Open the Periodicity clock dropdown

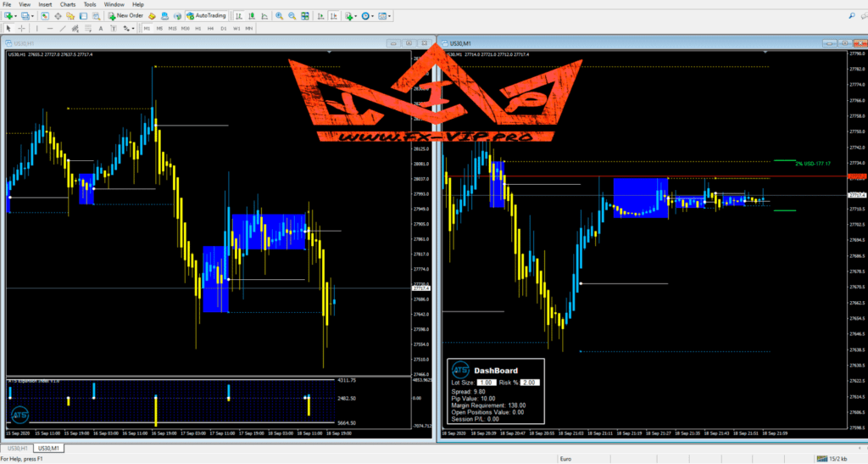point(371,15)
